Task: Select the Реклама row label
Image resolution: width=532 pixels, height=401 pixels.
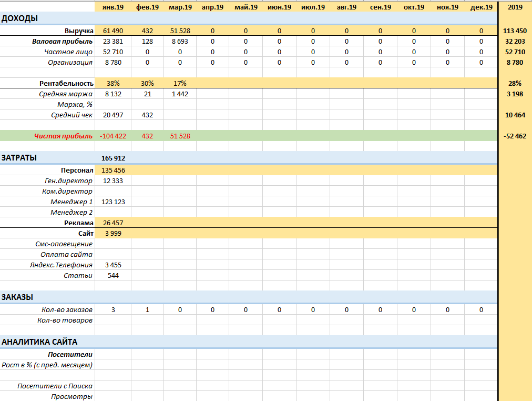Action: (x=79, y=223)
